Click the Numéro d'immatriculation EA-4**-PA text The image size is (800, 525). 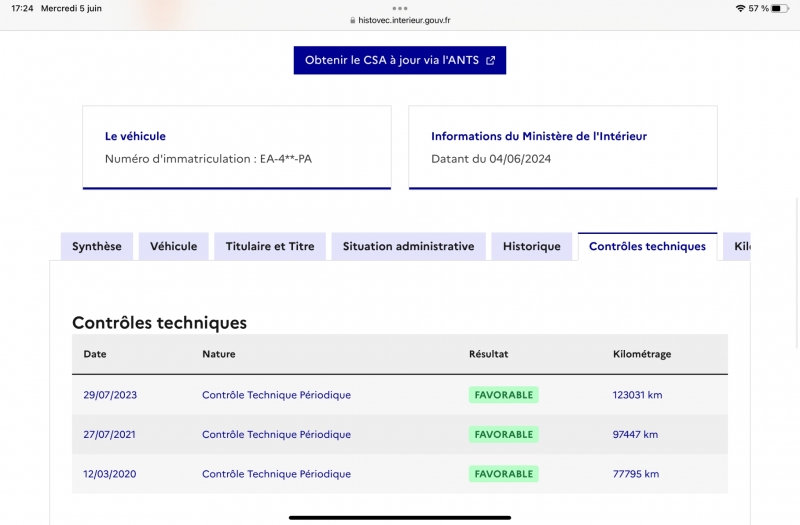pyautogui.click(x=208, y=159)
